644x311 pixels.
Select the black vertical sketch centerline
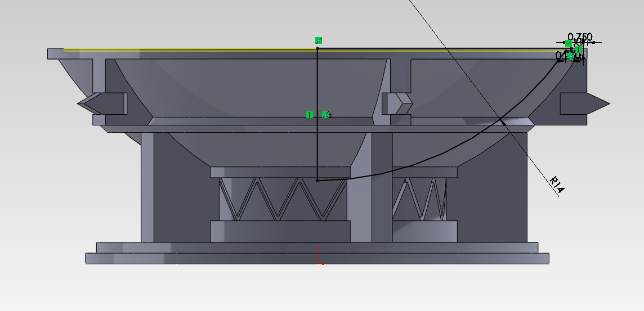pos(317,115)
